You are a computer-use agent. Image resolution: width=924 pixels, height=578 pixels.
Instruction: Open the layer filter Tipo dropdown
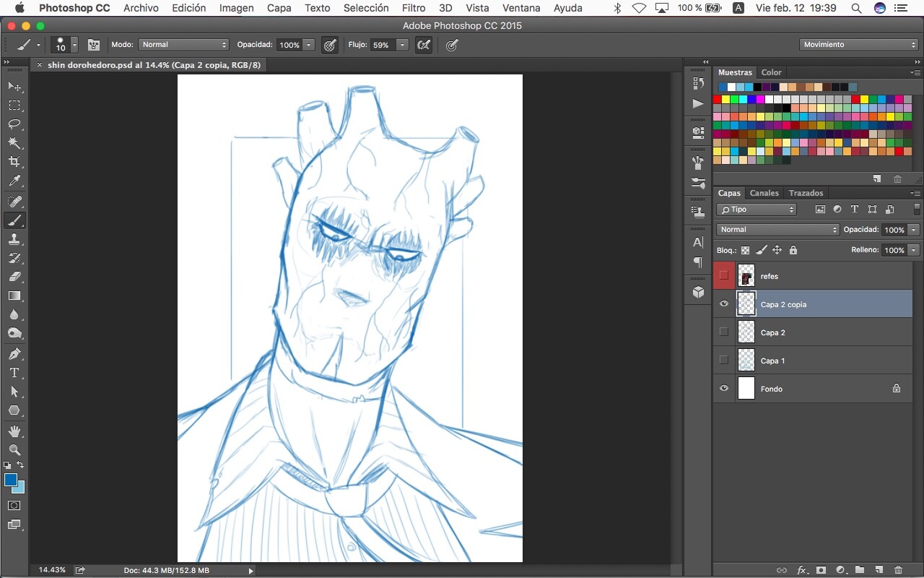pos(757,210)
